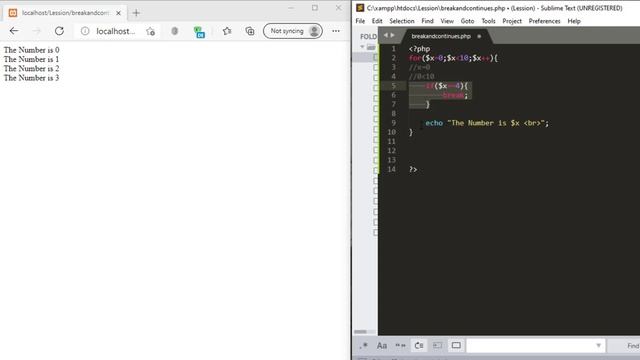This screenshot has height=360, width=640.
Task: Go to next tab arrow in Sublime
Action: [x=392, y=36]
